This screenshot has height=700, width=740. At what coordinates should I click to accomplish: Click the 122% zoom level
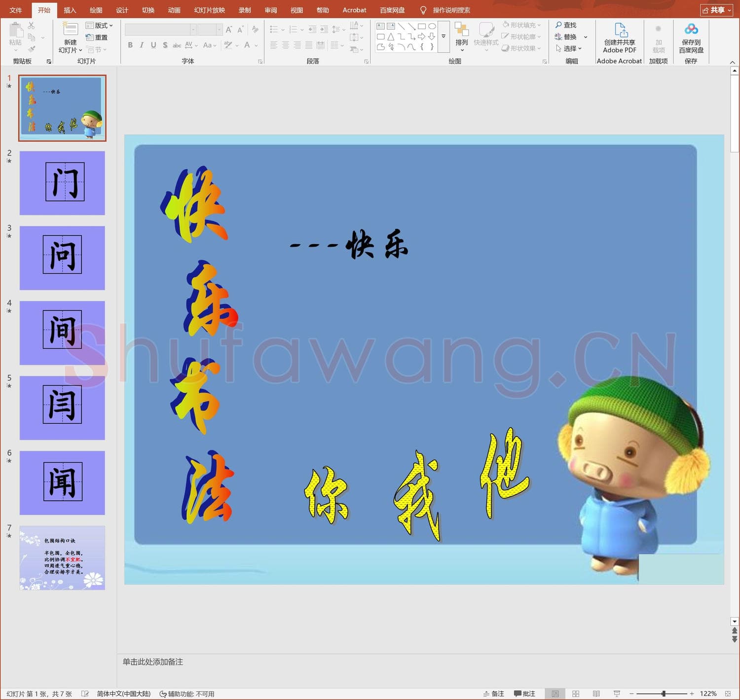(708, 694)
